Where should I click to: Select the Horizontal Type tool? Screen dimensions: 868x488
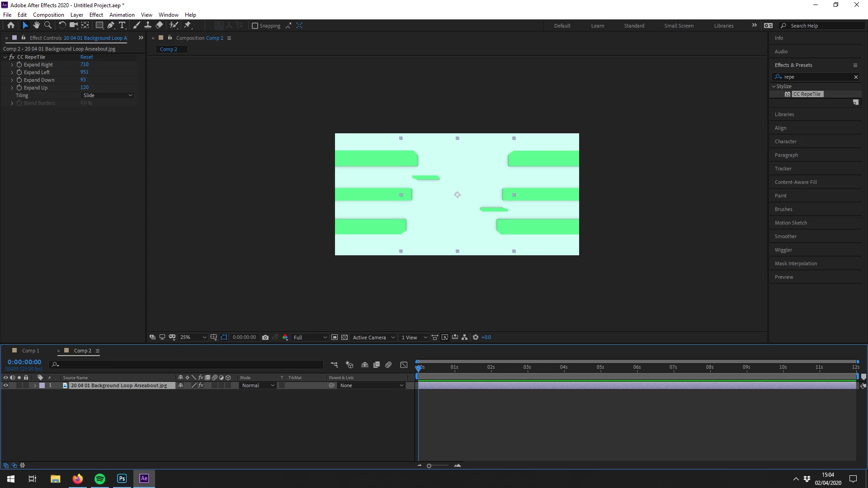click(122, 25)
